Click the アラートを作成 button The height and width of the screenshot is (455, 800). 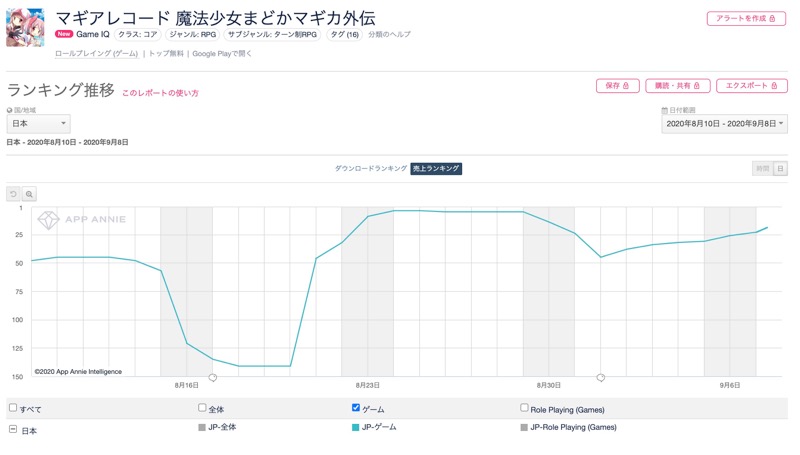click(746, 18)
